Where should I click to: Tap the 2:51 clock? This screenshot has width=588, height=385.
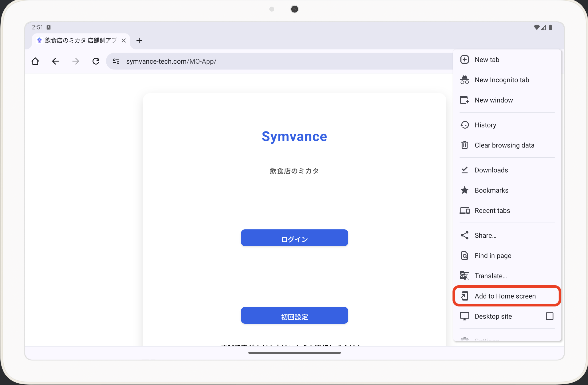[38, 27]
